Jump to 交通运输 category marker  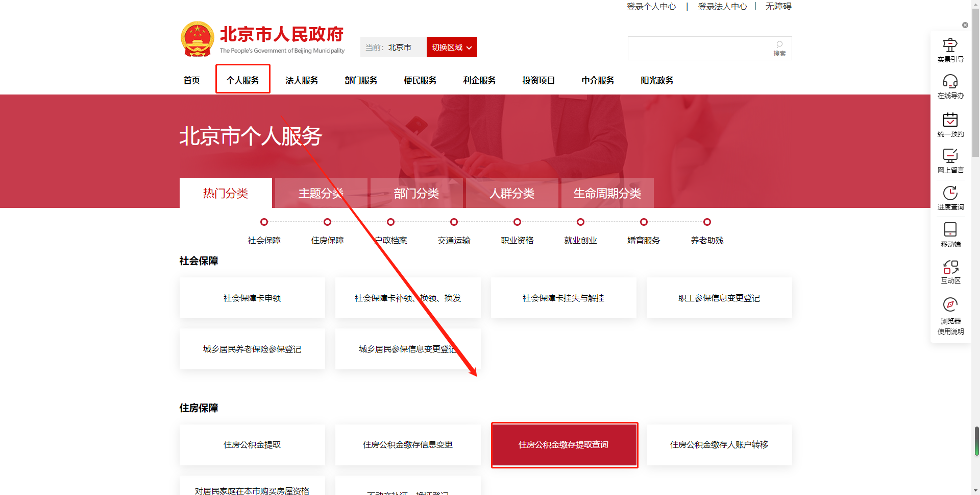pyautogui.click(x=454, y=222)
